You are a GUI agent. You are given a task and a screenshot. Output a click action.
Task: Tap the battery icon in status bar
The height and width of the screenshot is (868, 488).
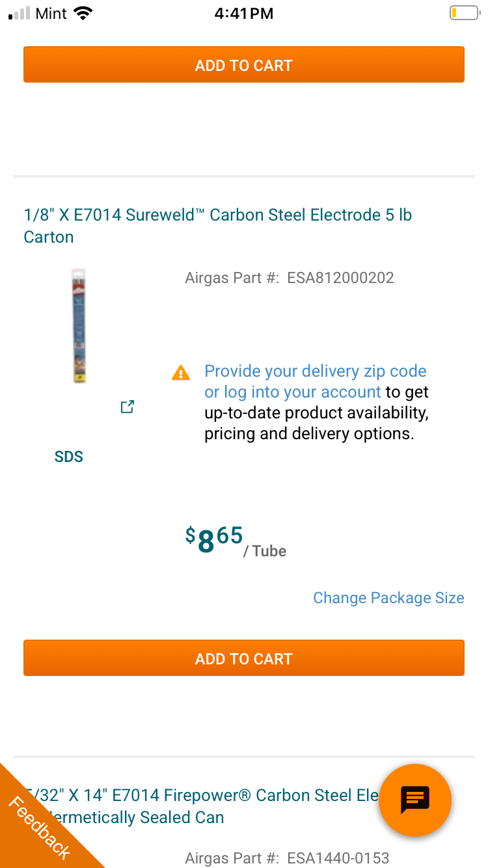[463, 13]
